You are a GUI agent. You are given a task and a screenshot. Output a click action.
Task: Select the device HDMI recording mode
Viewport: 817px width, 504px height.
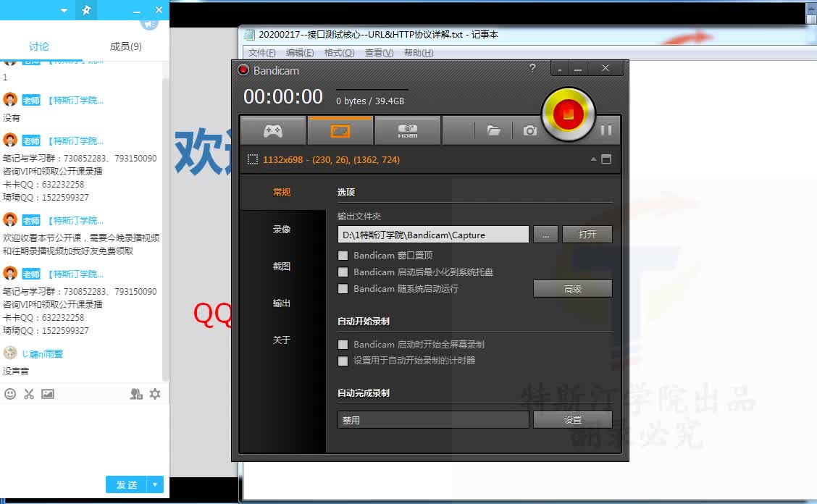coord(406,130)
